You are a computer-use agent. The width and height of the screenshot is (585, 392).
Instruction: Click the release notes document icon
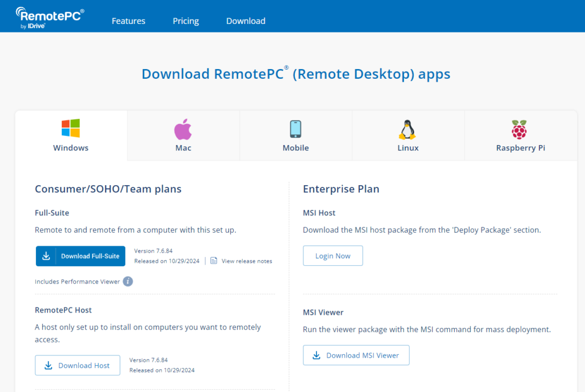point(214,261)
